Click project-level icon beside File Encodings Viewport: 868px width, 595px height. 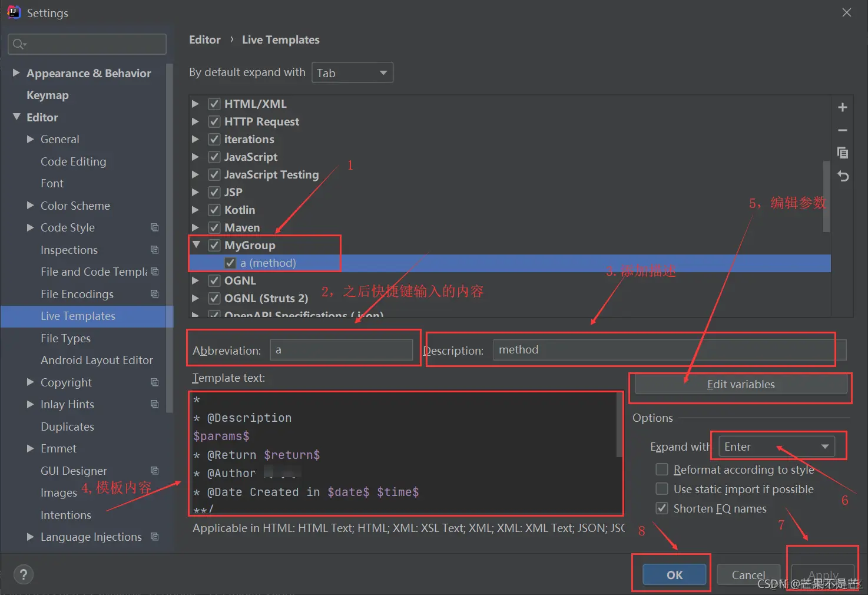[x=154, y=294]
